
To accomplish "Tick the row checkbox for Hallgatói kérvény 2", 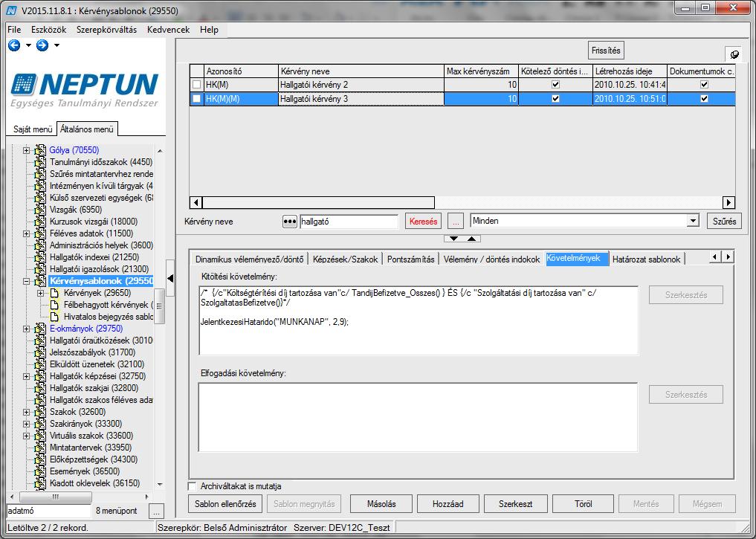I will 196,85.
